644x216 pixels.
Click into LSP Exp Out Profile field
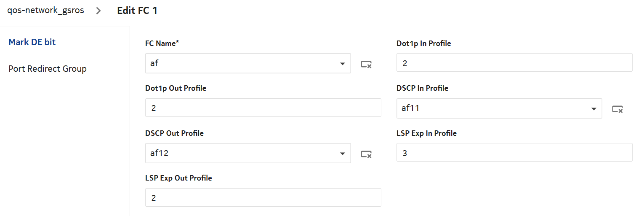pyautogui.click(x=263, y=197)
